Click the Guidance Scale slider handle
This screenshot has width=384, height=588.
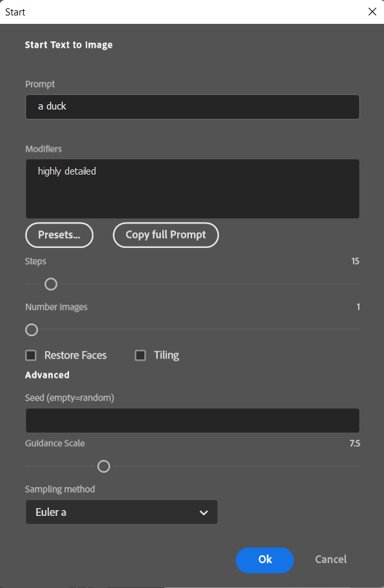[x=104, y=466]
